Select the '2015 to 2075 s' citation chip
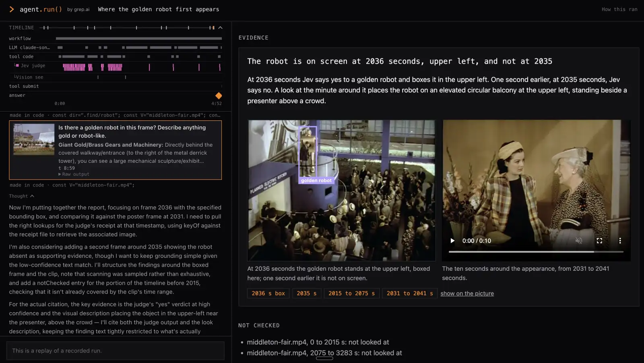 click(x=351, y=293)
